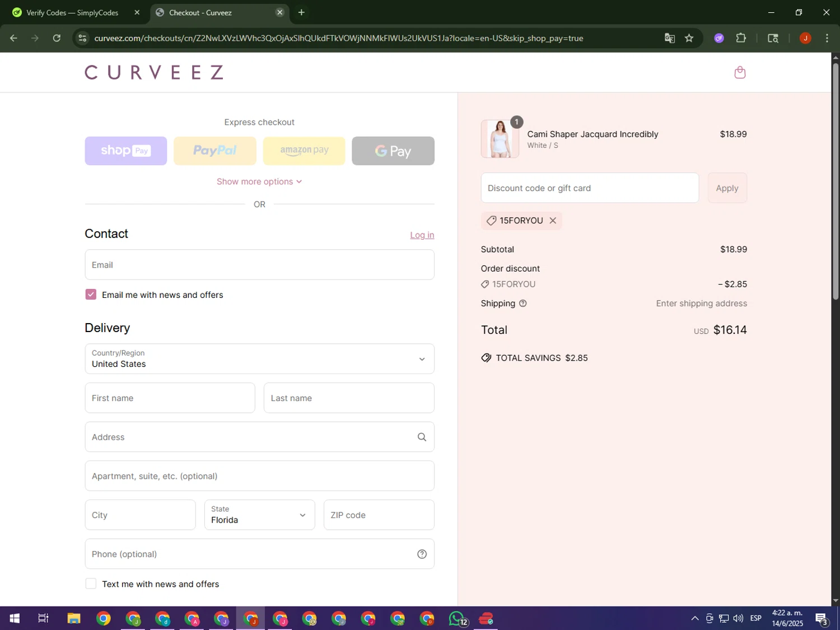Viewport: 840px width, 630px height.
Task: Click the Address input field
Action: [x=259, y=437]
